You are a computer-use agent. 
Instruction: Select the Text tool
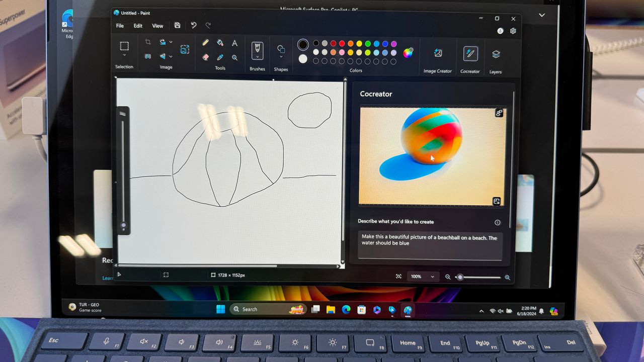pos(234,43)
